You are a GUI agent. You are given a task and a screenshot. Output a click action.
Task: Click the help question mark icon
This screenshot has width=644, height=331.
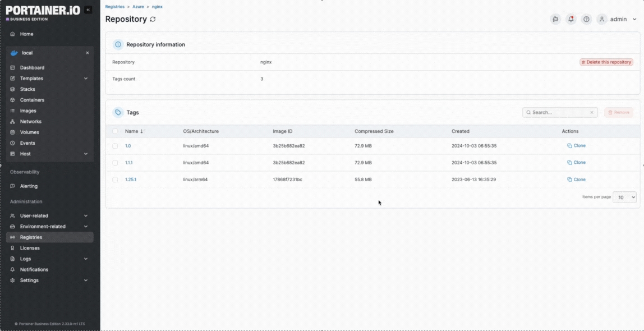point(586,19)
